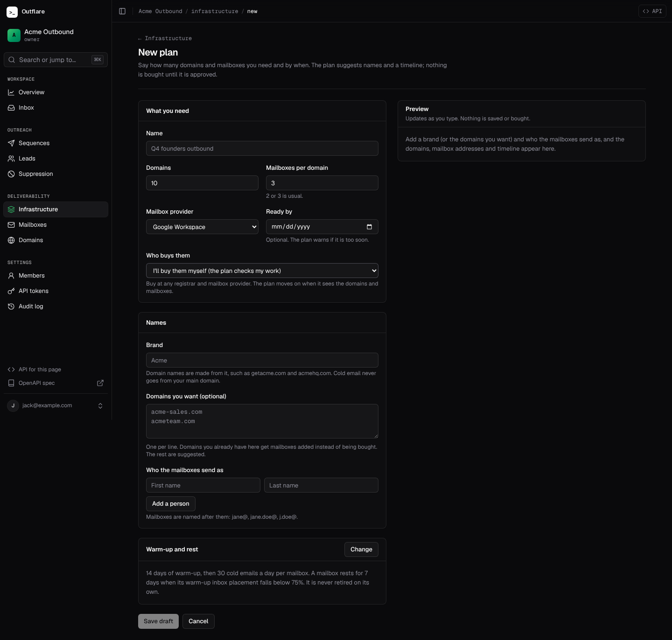The width and height of the screenshot is (672, 640).
Task: Click the 'New plan' heading
Action: tap(158, 52)
